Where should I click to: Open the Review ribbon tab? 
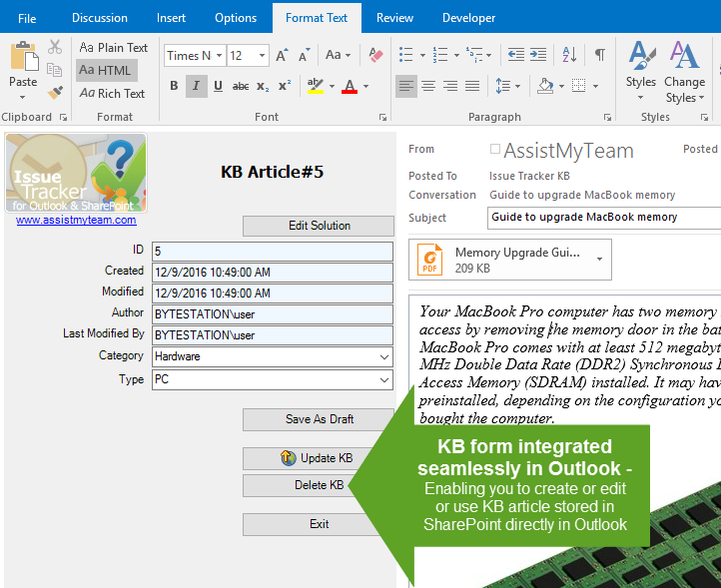(x=394, y=18)
